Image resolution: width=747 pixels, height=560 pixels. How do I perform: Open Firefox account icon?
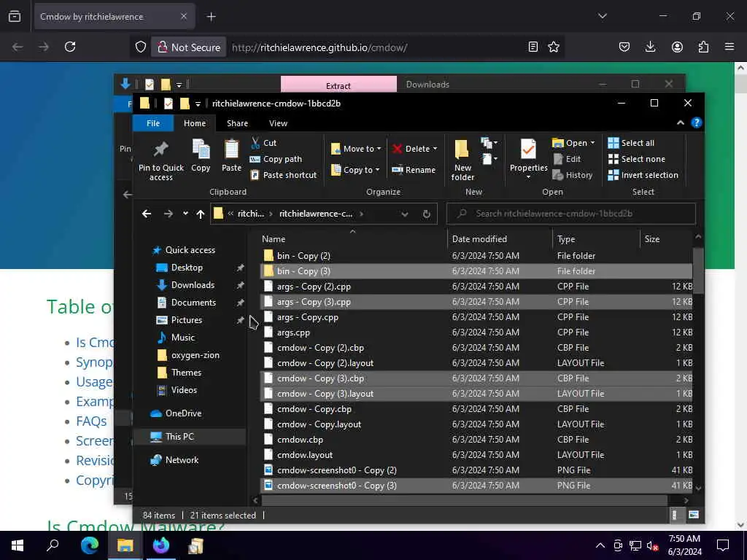pos(677,47)
